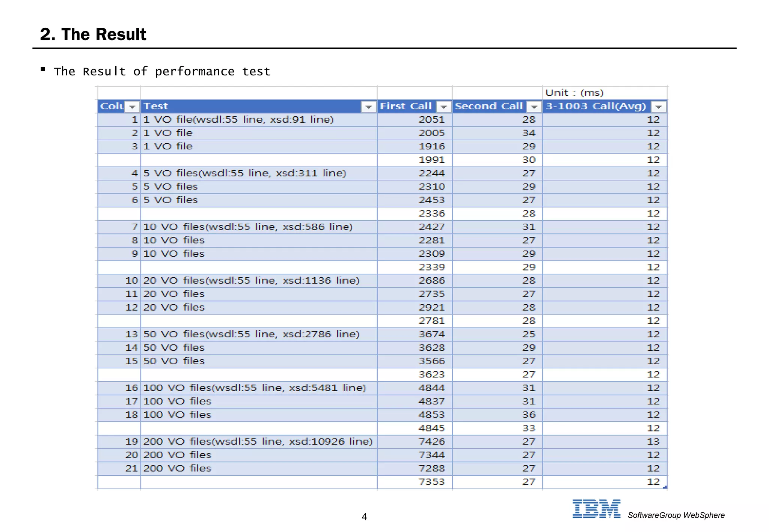Click First Call average 2339
This screenshot has height=532, width=769.
point(415,268)
